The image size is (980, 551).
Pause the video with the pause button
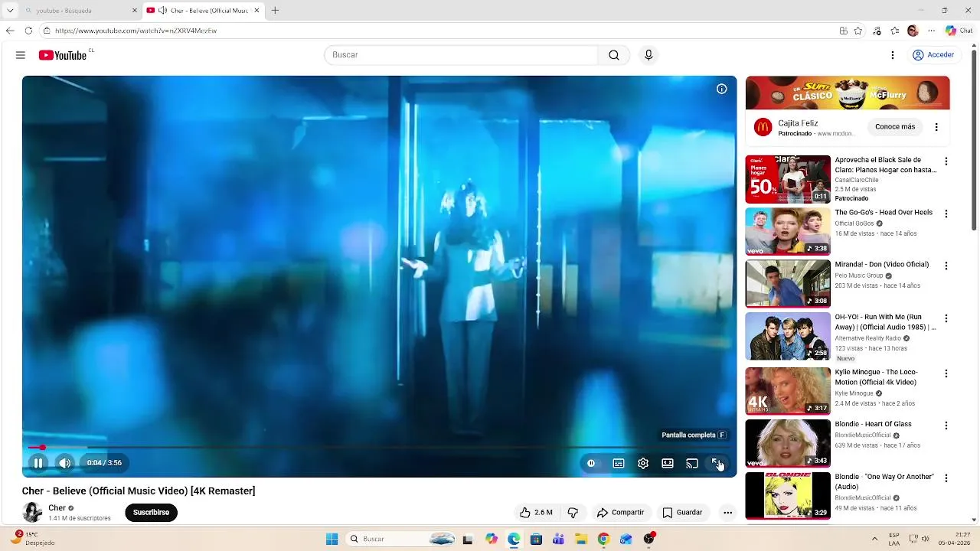click(x=38, y=463)
